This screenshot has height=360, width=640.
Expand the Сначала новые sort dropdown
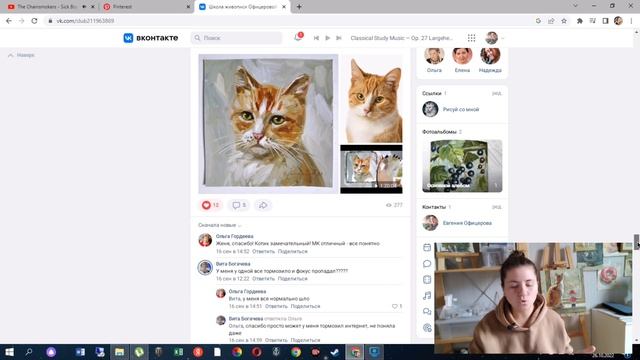coord(220,225)
